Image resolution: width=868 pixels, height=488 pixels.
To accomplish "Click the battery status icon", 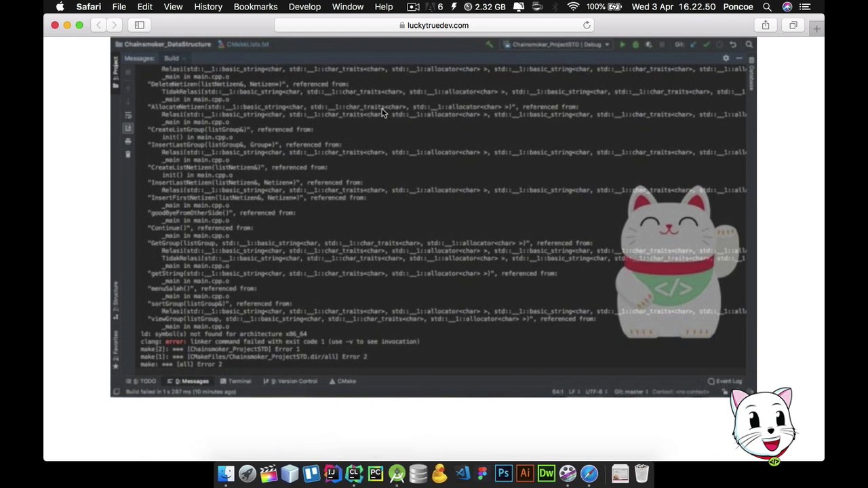I will tap(615, 7).
